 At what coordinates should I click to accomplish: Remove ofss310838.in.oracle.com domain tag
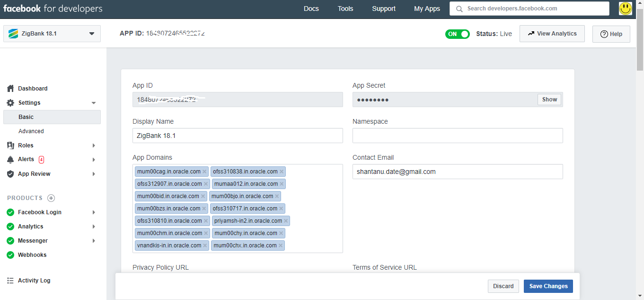(x=282, y=172)
